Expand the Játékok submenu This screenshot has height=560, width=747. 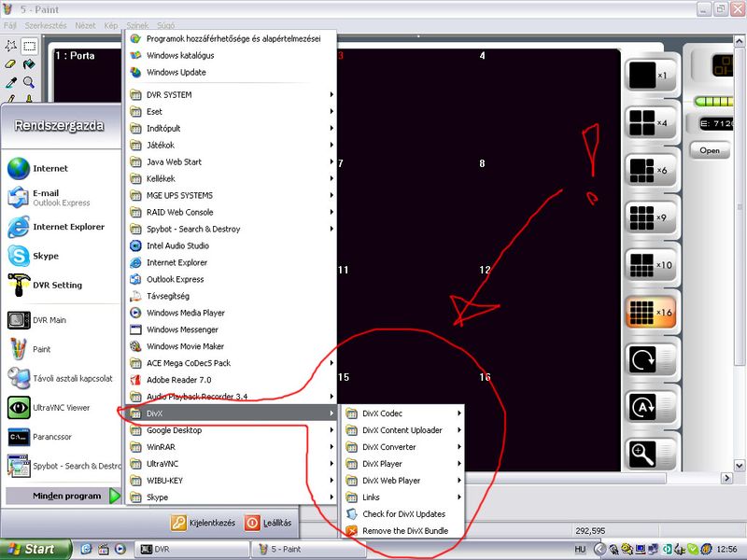coord(232,146)
